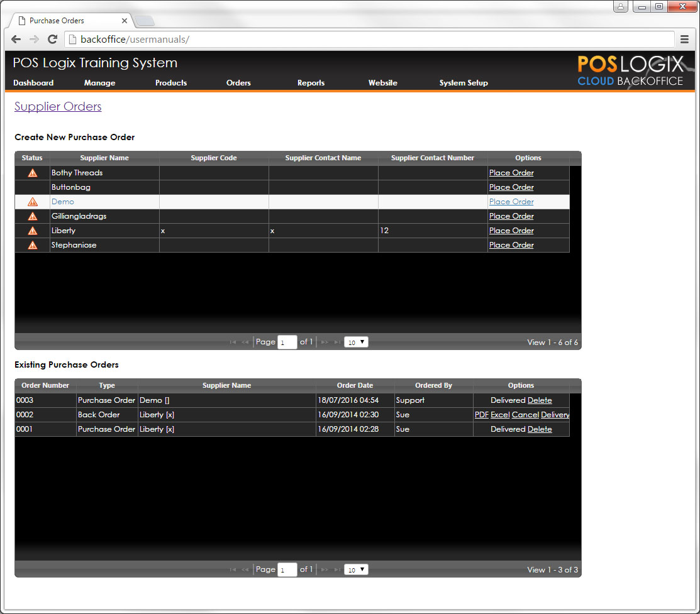Sort existing orders by Order Number
700x614 pixels.
coord(45,385)
